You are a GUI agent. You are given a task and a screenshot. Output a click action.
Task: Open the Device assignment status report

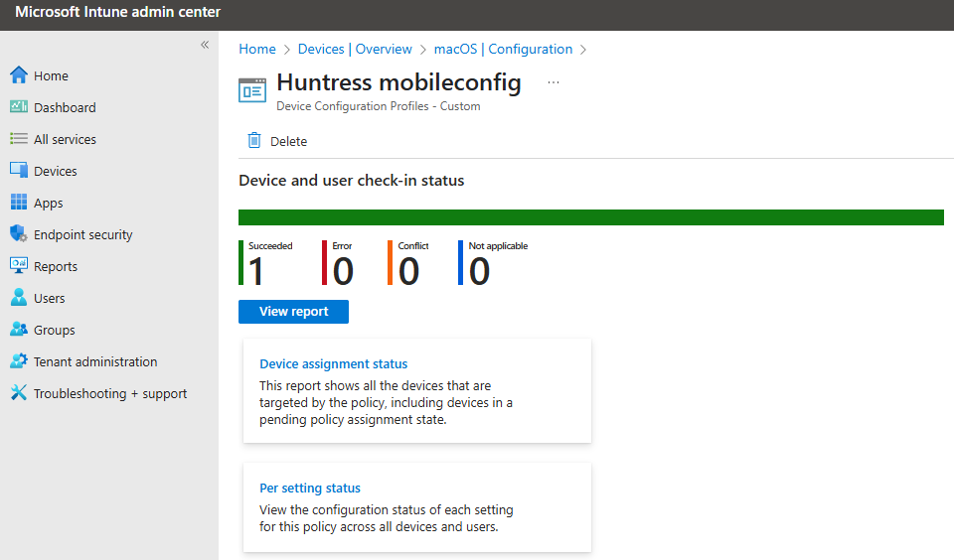click(x=334, y=363)
